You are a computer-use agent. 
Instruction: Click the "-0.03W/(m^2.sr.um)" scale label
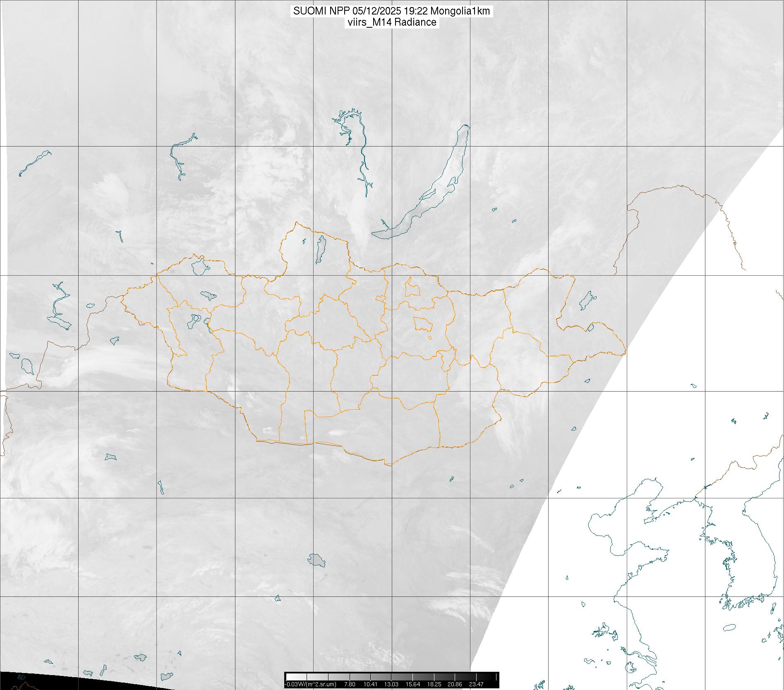311,684
